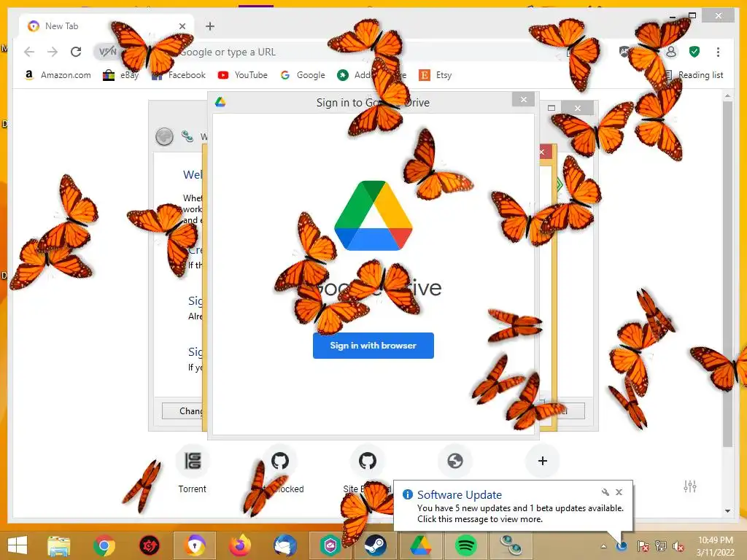Click the scrollbar down arrow

pyautogui.click(x=727, y=511)
